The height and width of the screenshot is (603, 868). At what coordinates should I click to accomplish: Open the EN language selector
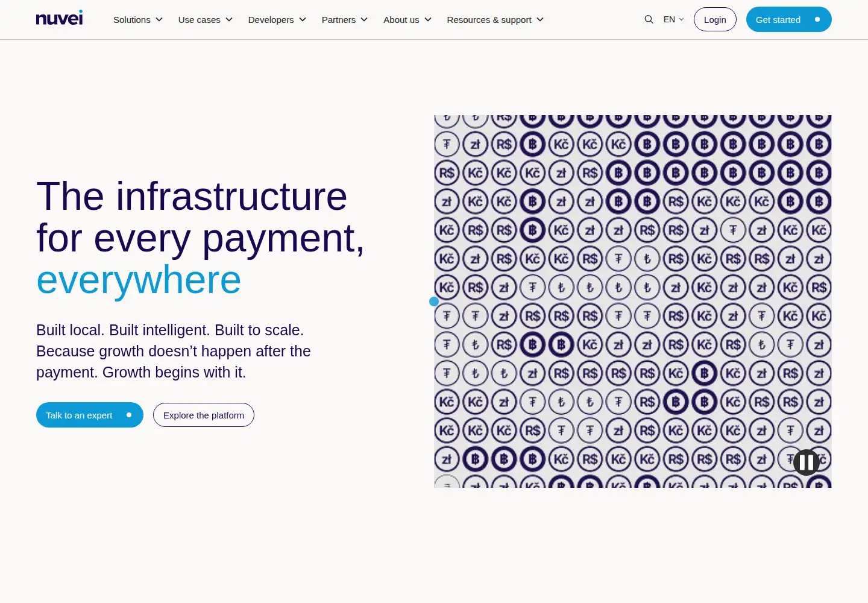pos(673,19)
